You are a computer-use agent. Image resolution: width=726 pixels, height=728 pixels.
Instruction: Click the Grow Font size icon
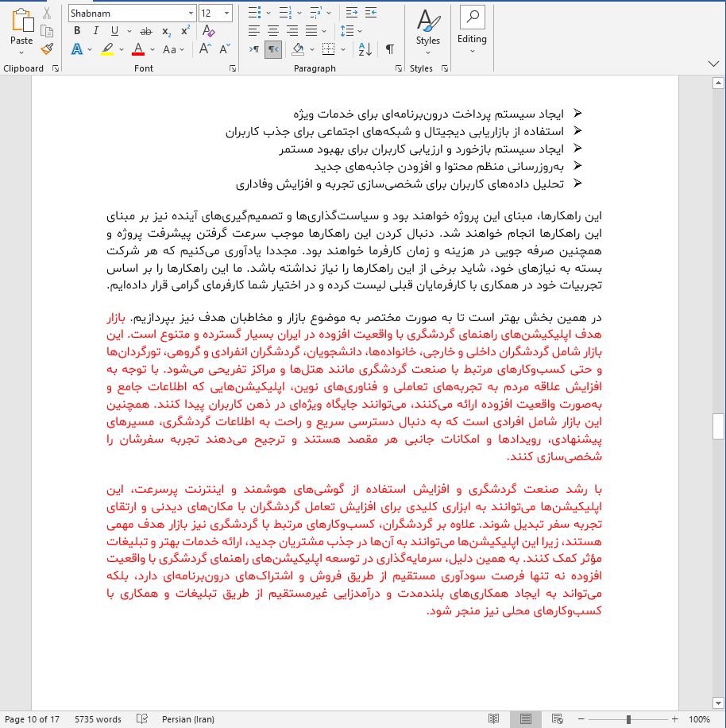click(204, 49)
